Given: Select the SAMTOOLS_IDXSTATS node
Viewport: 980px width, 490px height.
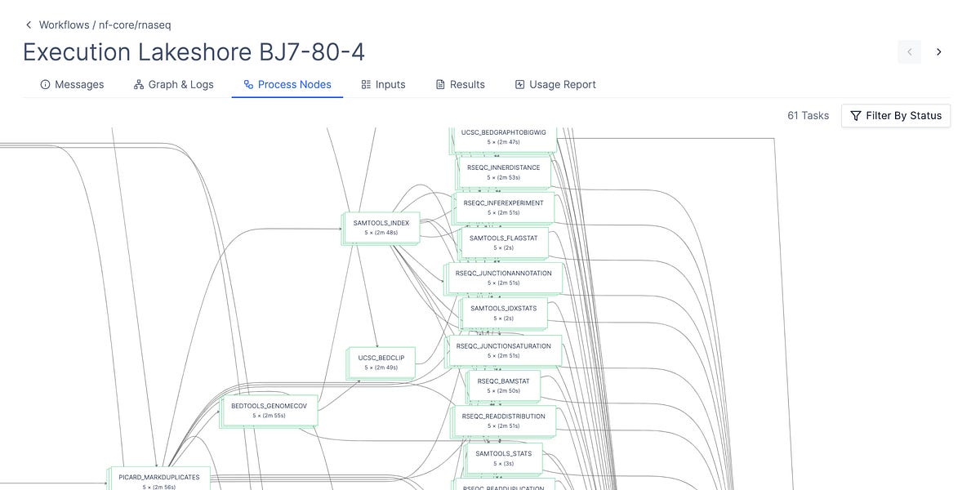Looking at the screenshot, I should (504, 313).
